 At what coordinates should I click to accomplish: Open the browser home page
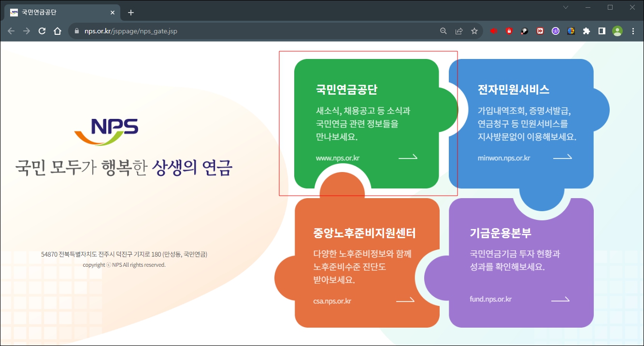(x=57, y=31)
